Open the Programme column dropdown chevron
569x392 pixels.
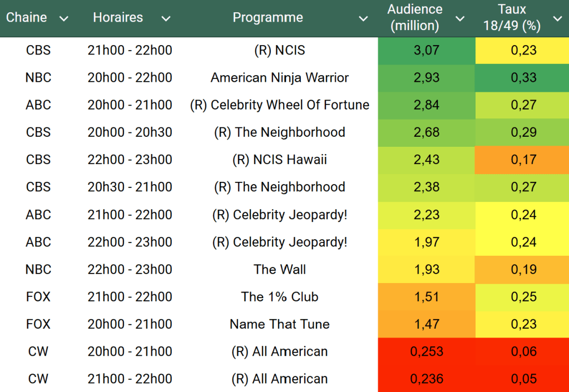point(363,19)
